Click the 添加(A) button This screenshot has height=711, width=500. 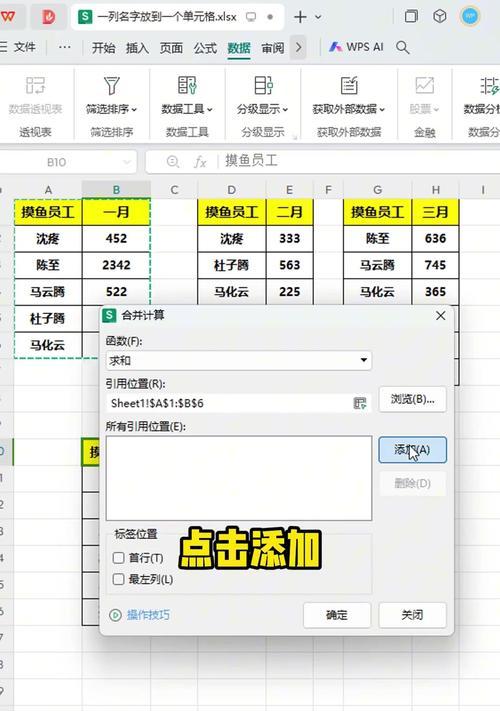click(413, 450)
